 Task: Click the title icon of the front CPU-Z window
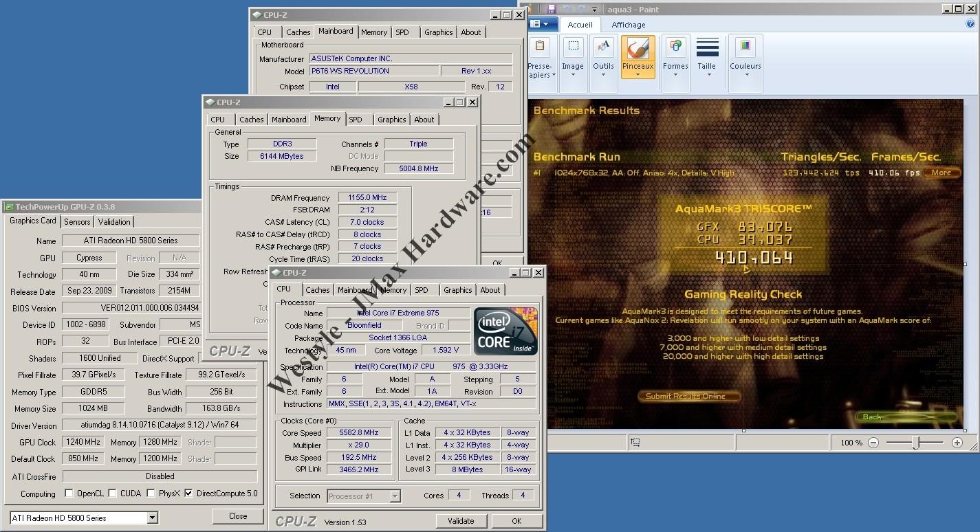pyautogui.click(x=276, y=273)
